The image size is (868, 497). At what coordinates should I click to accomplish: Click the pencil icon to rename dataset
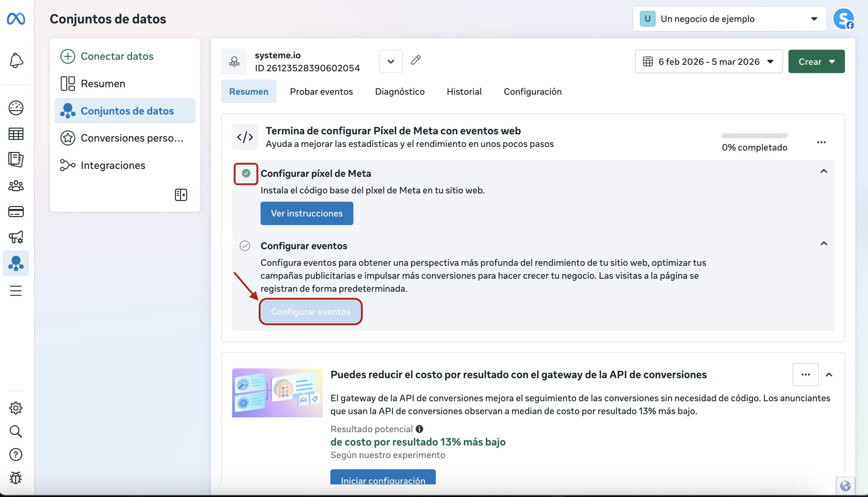[416, 60]
